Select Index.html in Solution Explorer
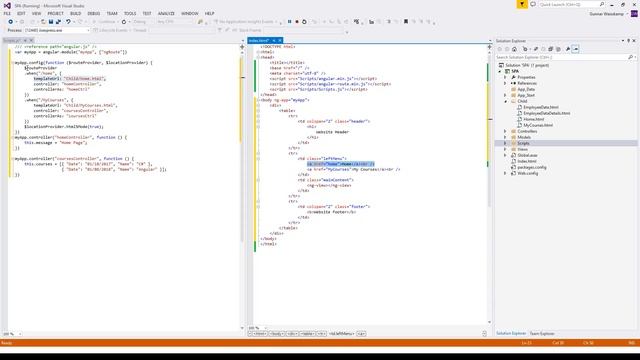This screenshot has width=640, height=360. (527, 161)
